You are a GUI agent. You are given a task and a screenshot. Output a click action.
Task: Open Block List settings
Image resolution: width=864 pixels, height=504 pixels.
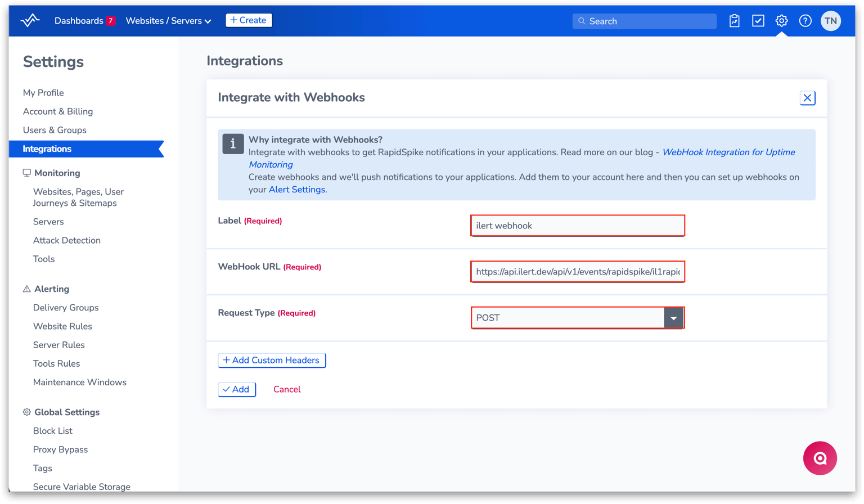tap(53, 431)
